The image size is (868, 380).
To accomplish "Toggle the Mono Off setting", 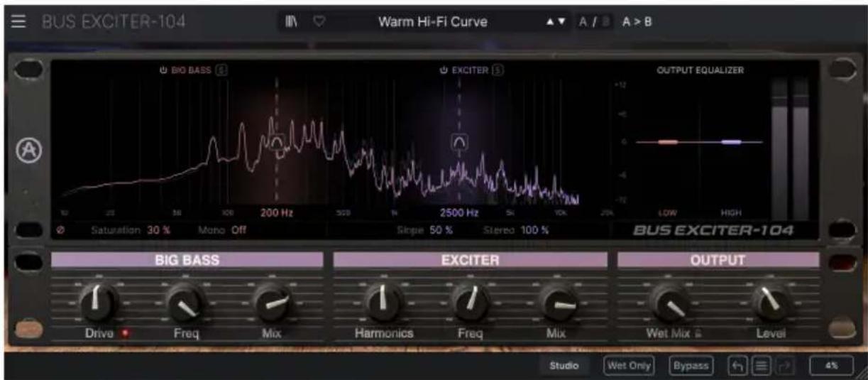I will (x=239, y=230).
